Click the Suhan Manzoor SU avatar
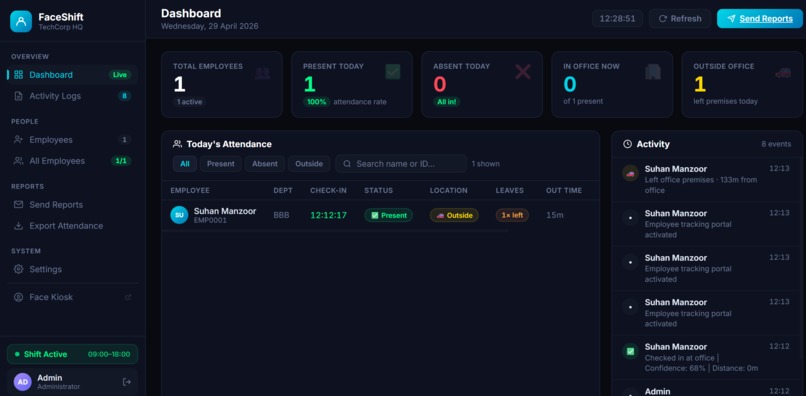Viewport: 806px width, 396px height. [179, 215]
